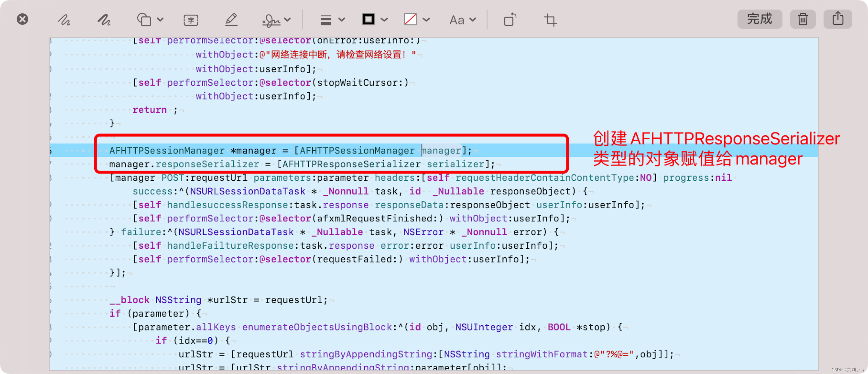868x374 pixels.
Task: Click the Signature tool icon
Action: tap(271, 20)
